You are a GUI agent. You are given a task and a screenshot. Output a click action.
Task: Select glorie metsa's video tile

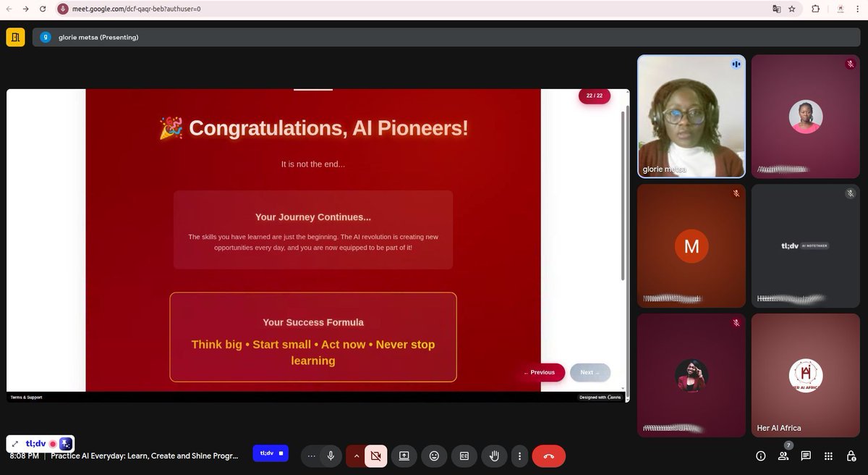[x=691, y=116]
